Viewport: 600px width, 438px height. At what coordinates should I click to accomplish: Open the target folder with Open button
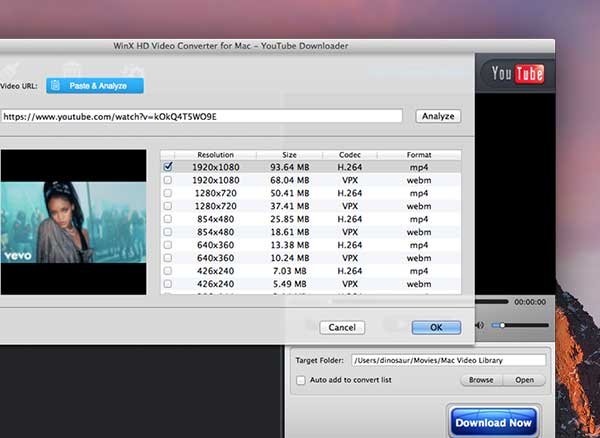[524, 380]
